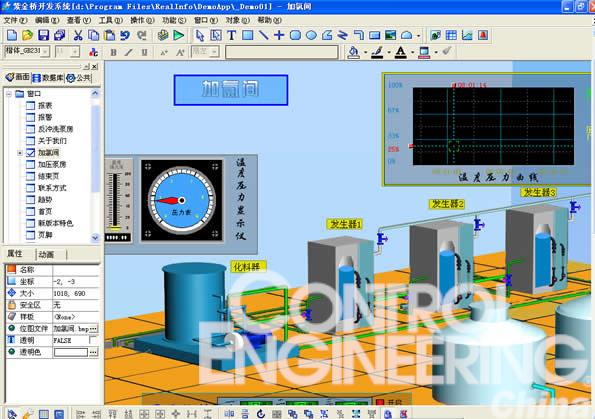Select the rounded rectangle tool
Viewport: 595px width, 419px height.
tap(295, 35)
